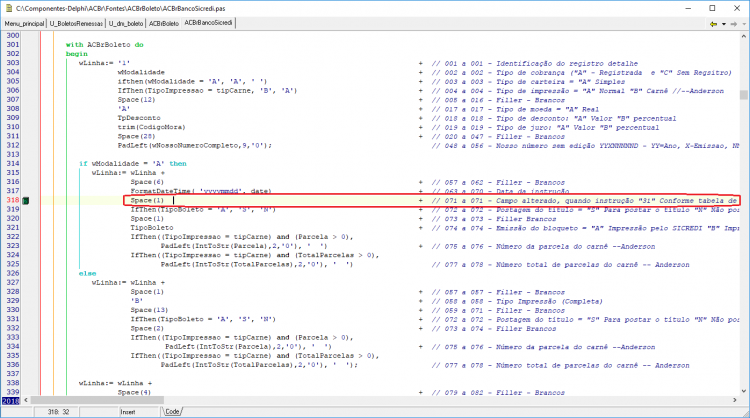Click the 'else' keyword on line 326
This screenshot has width=750, height=418.
[87, 274]
